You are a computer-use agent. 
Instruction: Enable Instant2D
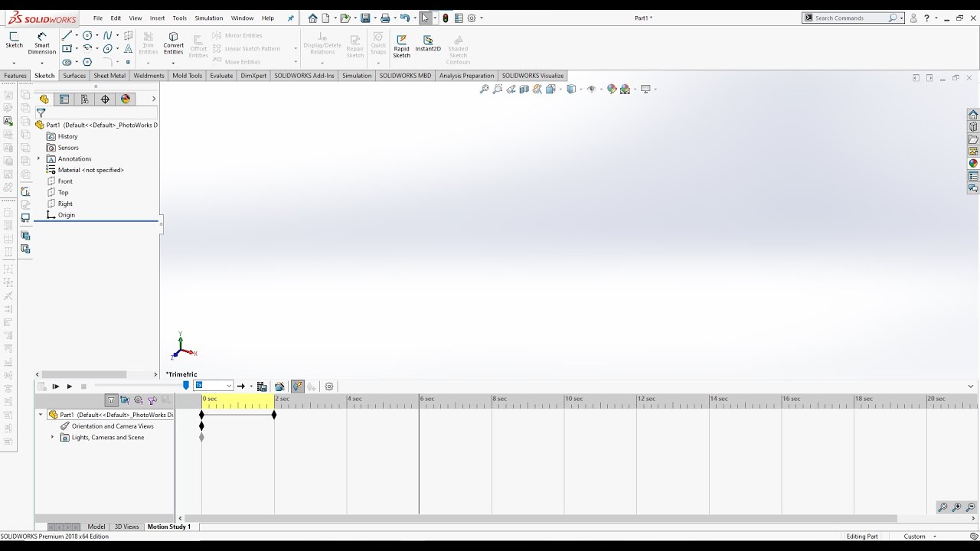click(x=428, y=43)
